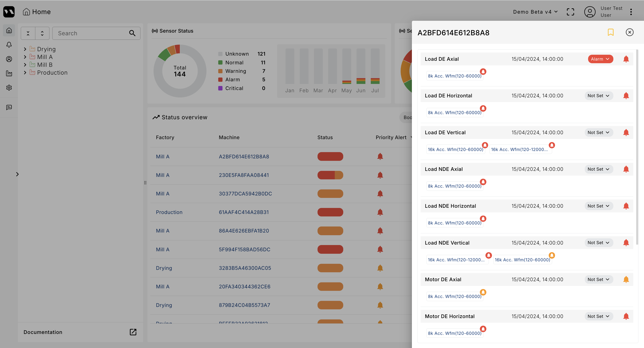This screenshot has height=348, width=644.
Task: Open notifications bell in left sidebar
Action: point(9,45)
